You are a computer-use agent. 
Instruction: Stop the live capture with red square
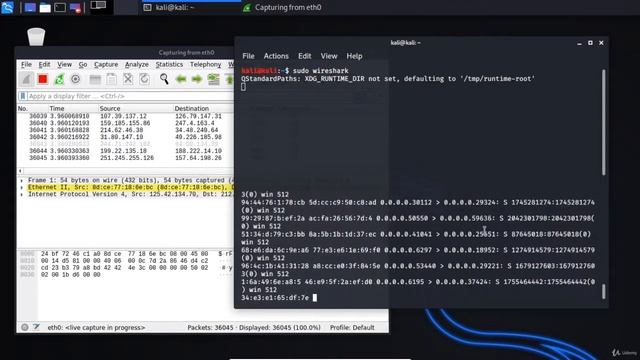click(42, 79)
